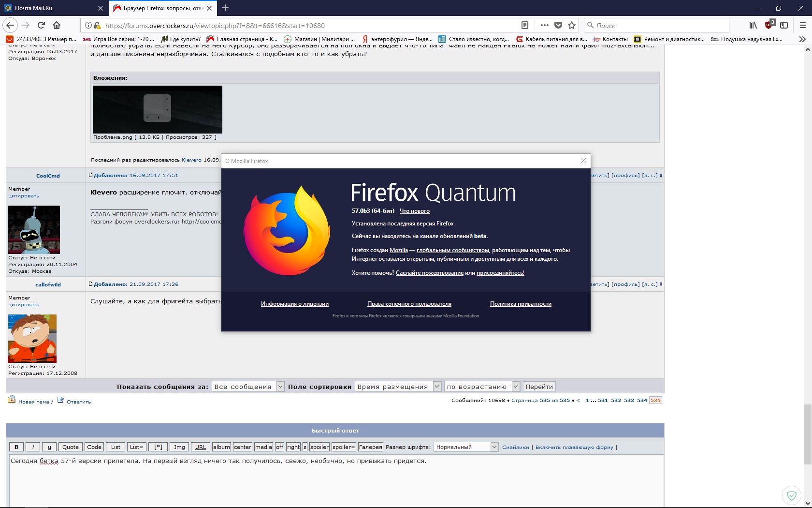Open the red shield extension icon with badge

769,25
